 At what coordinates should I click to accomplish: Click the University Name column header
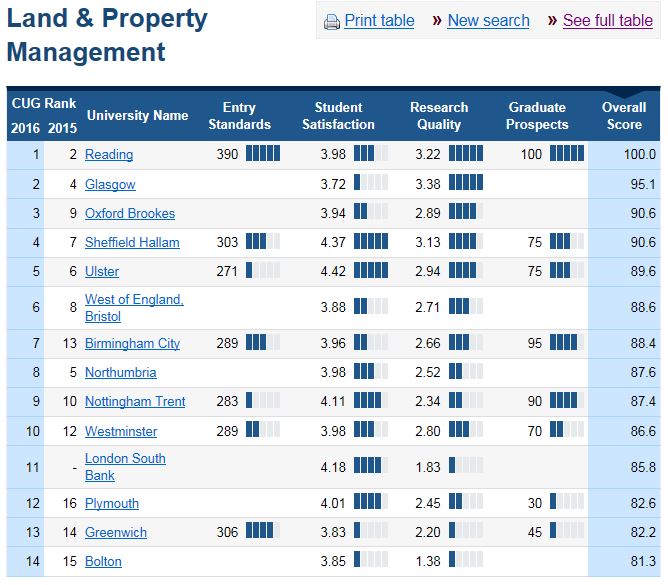point(137,115)
